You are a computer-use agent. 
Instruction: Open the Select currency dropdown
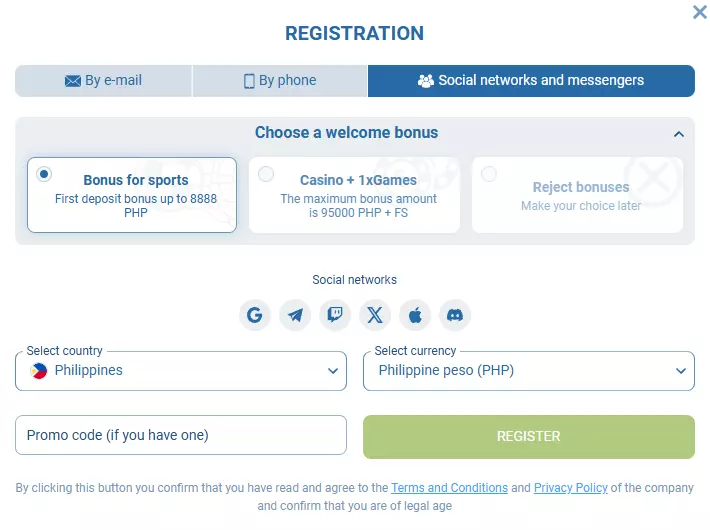528,370
